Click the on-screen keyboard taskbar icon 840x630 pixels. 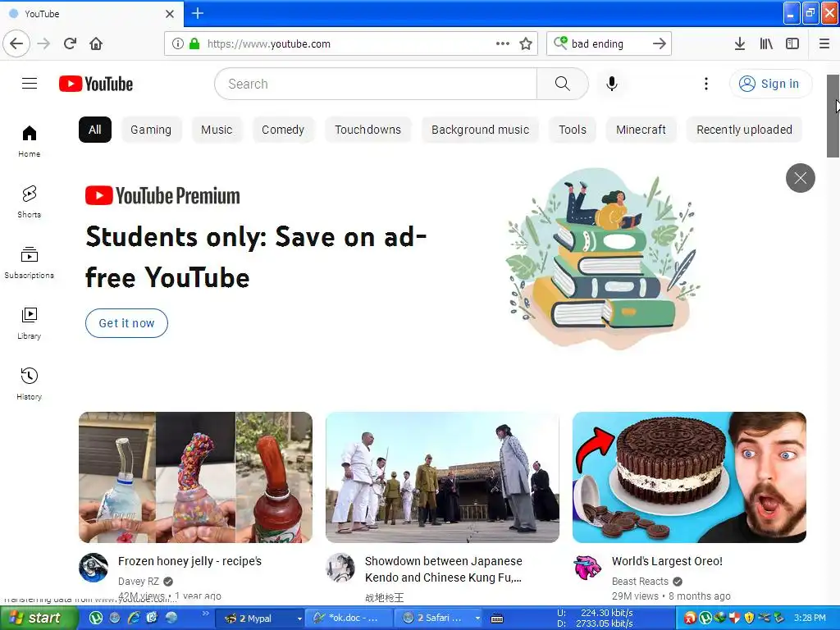497,619
